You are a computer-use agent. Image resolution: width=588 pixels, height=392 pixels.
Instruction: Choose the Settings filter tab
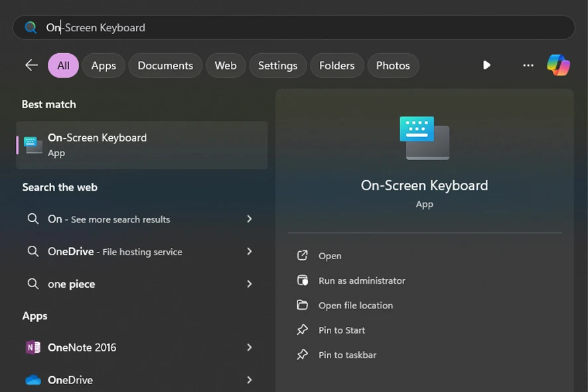click(x=277, y=65)
